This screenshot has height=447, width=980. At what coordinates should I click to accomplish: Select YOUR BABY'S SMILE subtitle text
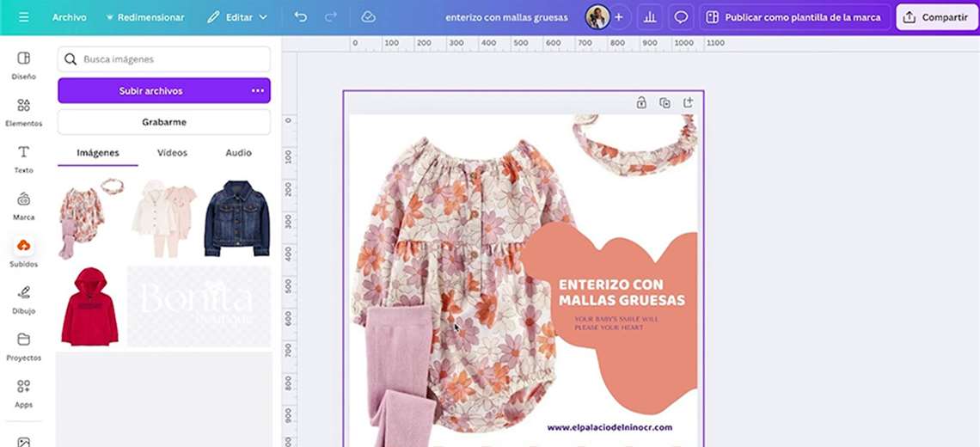pyautogui.click(x=616, y=323)
